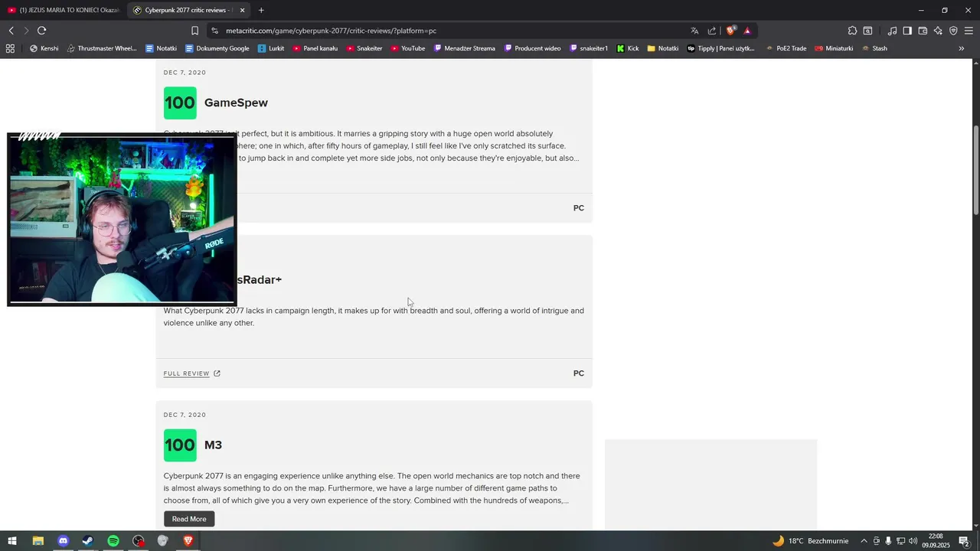This screenshot has height=551, width=980.
Task: Open GameSpew review title
Action: pyautogui.click(x=236, y=103)
